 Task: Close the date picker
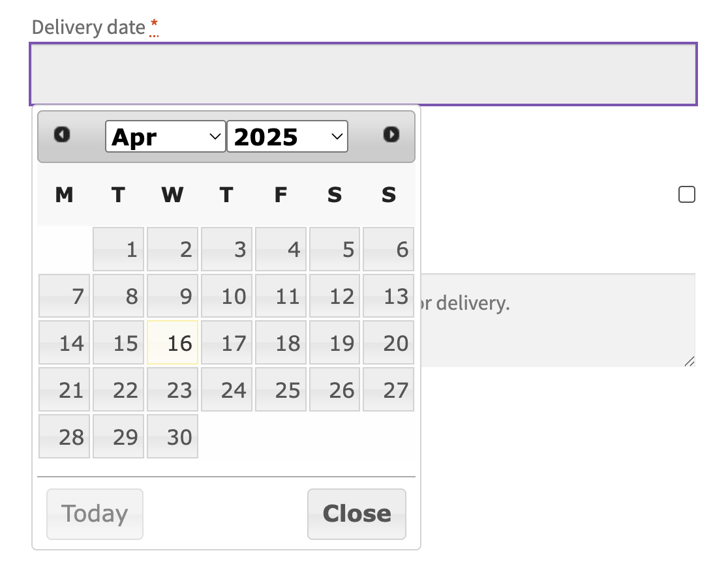(x=356, y=514)
